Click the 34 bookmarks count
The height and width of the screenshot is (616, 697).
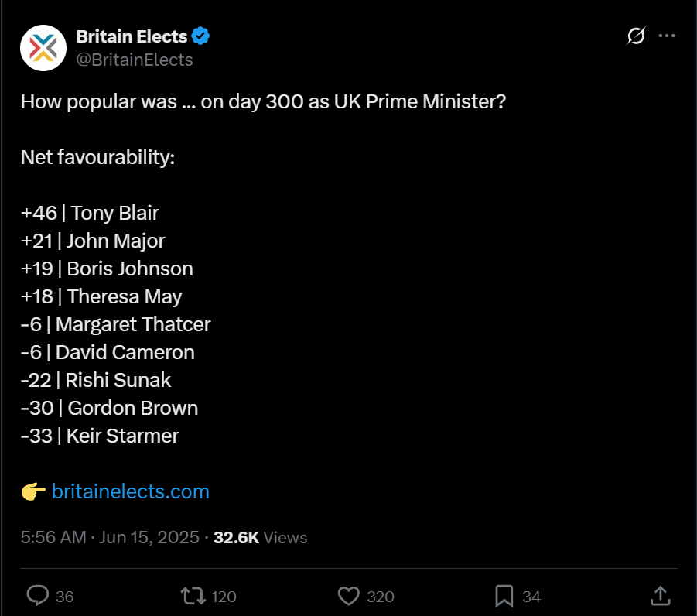click(531, 597)
